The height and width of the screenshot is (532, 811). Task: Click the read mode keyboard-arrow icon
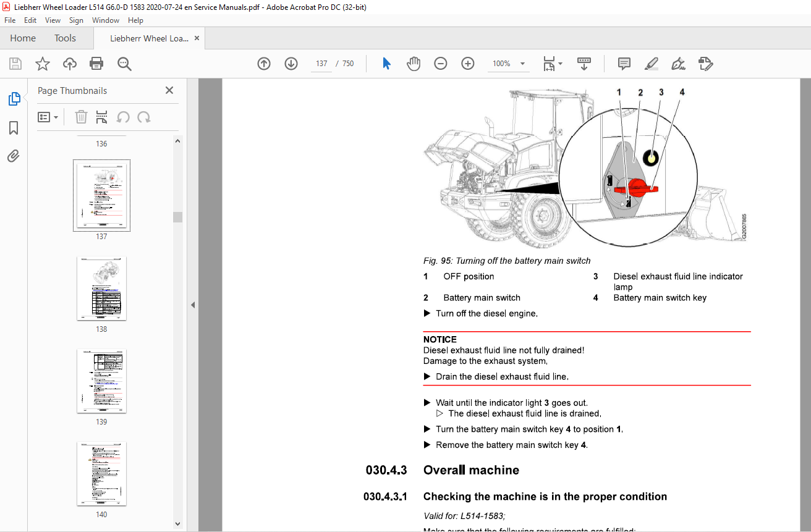584,64
